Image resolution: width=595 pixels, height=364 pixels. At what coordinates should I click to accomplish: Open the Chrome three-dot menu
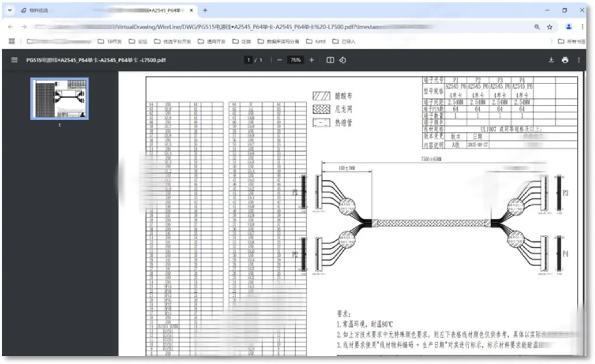pos(582,27)
